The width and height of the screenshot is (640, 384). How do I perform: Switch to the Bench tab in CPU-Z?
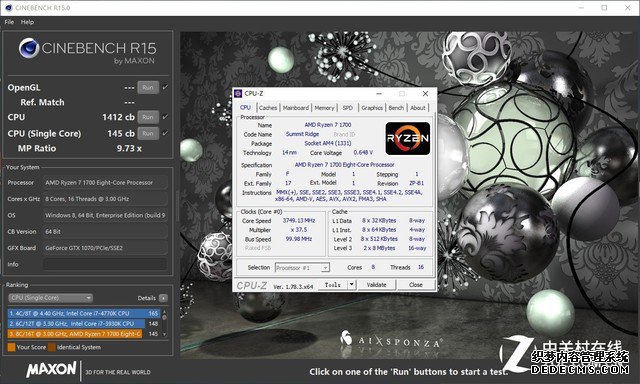coord(396,108)
